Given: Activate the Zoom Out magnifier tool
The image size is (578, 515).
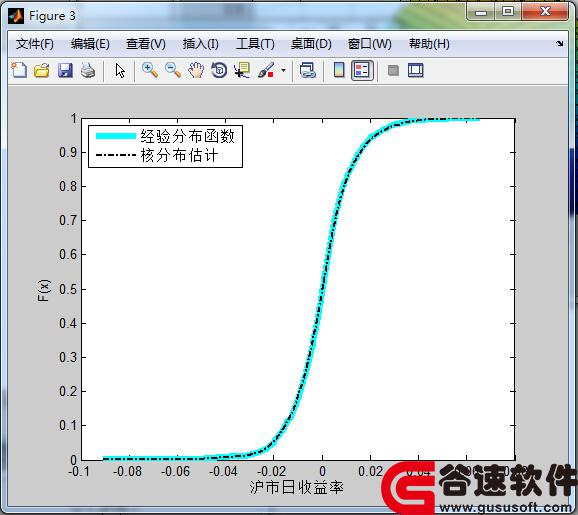Looking at the screenshot, I should point(173,70).
